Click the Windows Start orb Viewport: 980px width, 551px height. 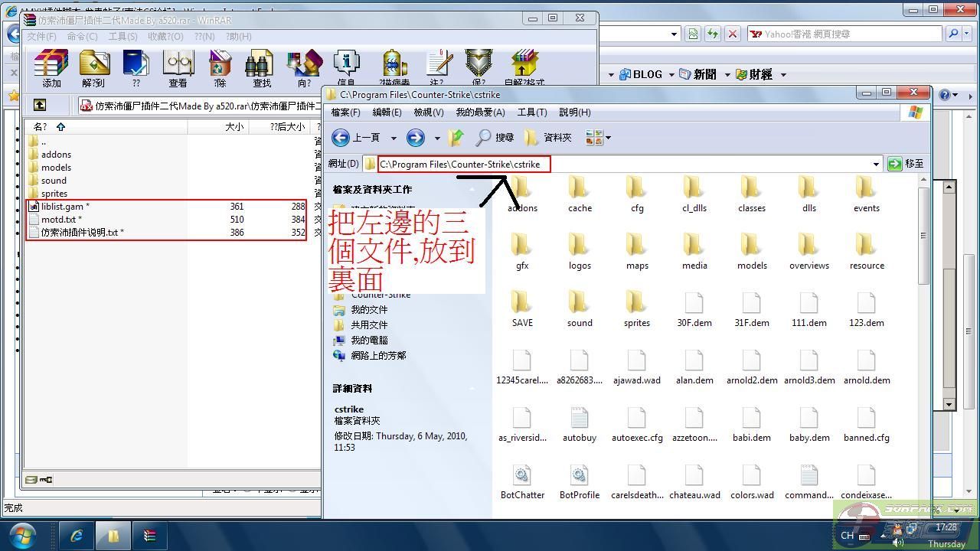[x=23, y=535]
